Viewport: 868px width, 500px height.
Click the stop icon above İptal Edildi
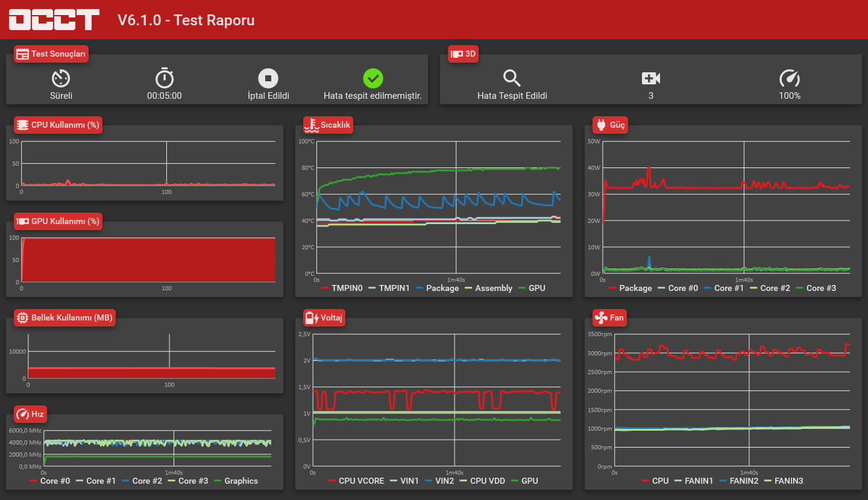(268, 78)
